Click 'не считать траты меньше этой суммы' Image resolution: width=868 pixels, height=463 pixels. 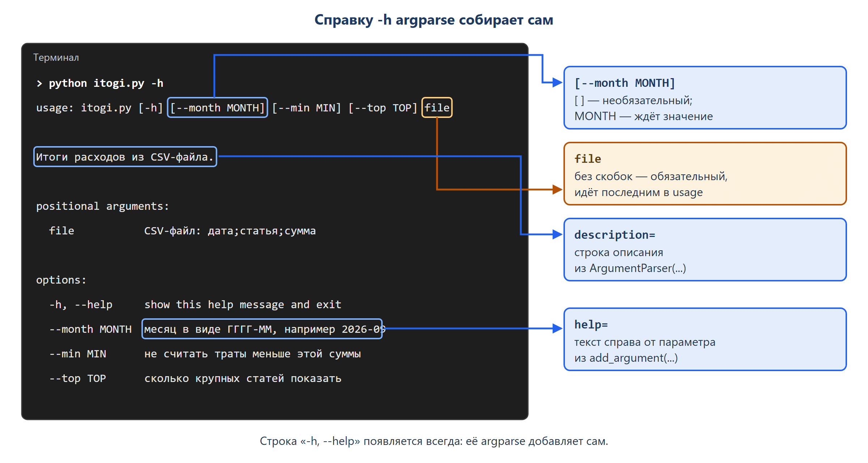(x=252, y=354)
